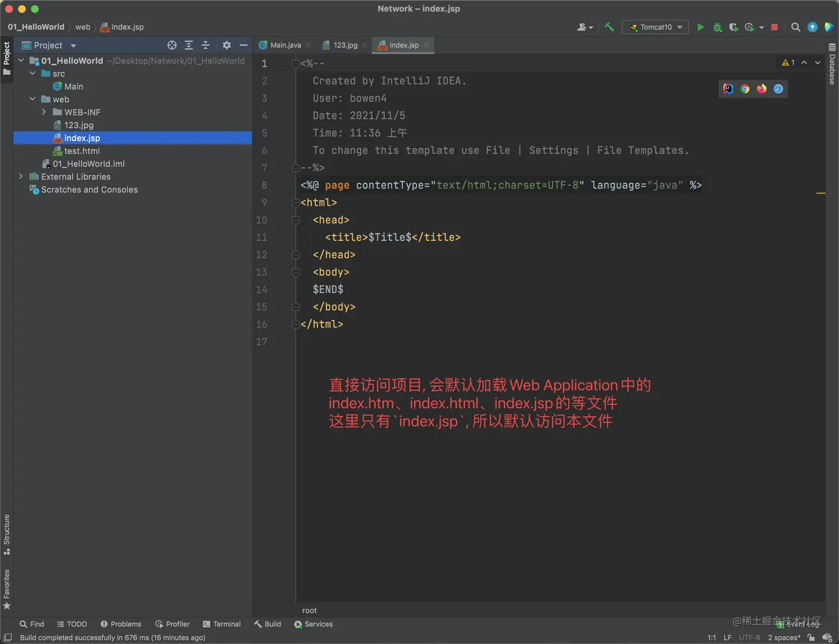Close the index.jsp editor tab
Screen dimensions: 839x644
coord(426,45)
